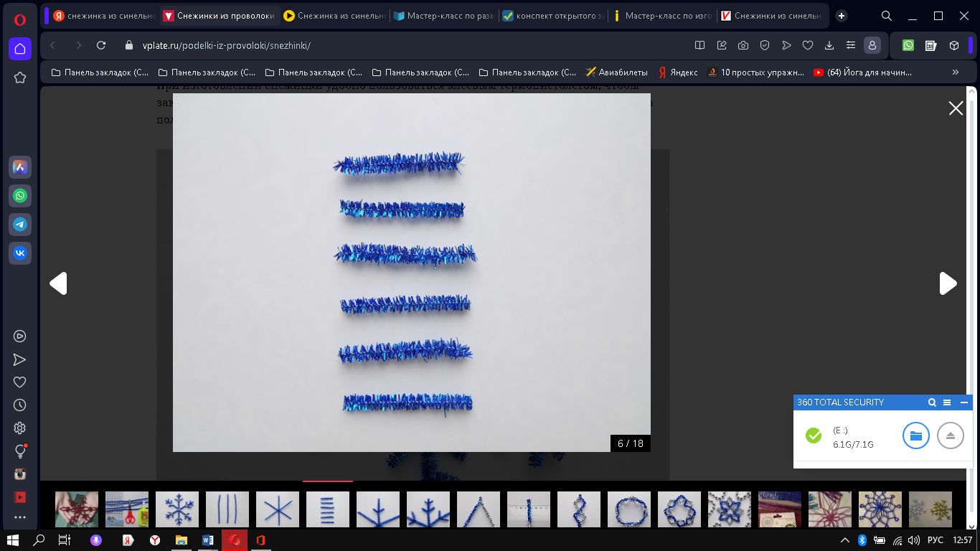Open reader mode book icon in the address bar
This screenshot has height=551, width=980.
pos(700,45)
